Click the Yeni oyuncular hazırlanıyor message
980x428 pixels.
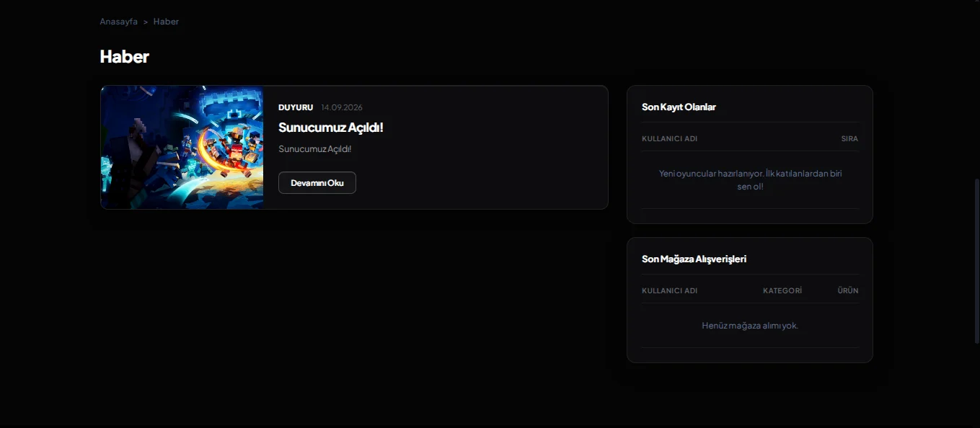pyautogui.click(x=750, y=179)
